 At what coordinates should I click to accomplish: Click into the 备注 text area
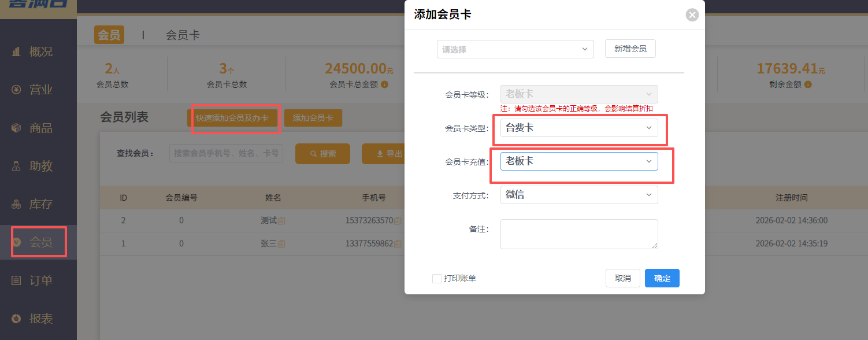[578, 234]
